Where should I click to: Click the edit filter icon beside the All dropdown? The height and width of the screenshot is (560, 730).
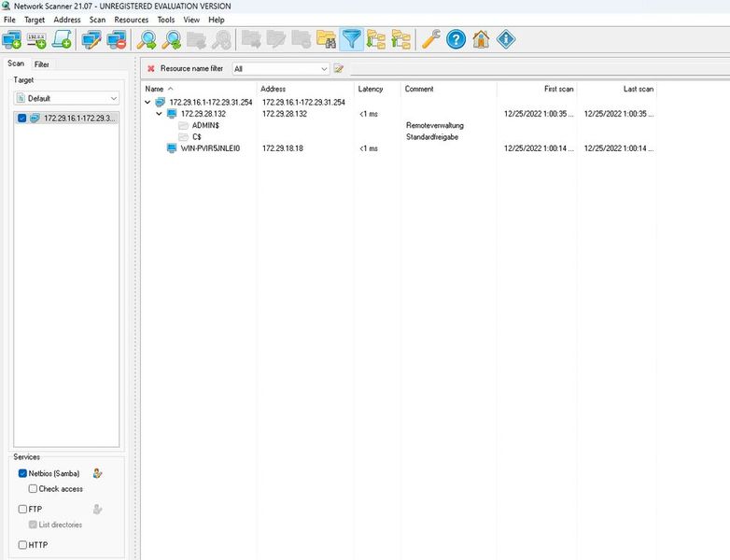coord(339,69)
